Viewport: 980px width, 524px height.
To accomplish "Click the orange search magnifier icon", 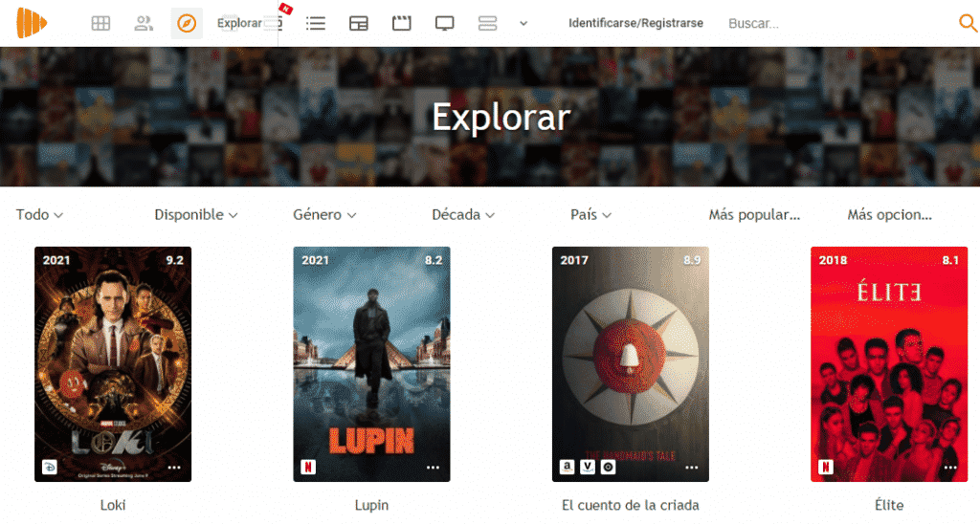I will (969, 23).
